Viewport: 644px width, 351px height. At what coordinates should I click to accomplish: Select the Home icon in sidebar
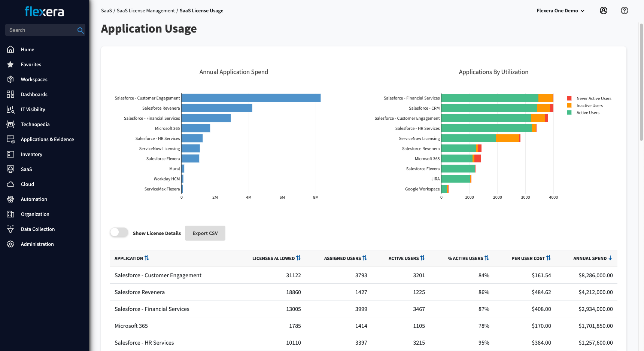(x=10, y=49)
